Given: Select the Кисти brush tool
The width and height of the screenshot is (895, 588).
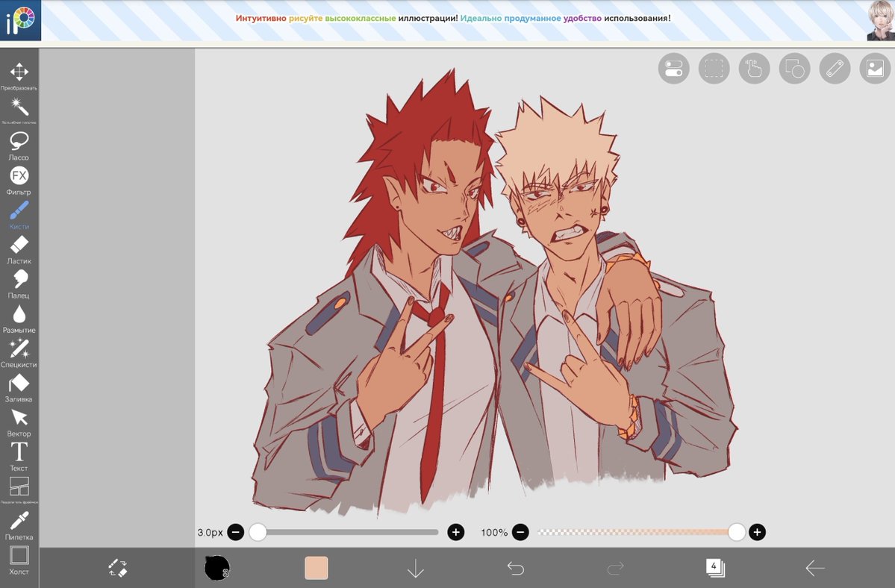Looking at the screenshot, I should [x=19, y=214].
